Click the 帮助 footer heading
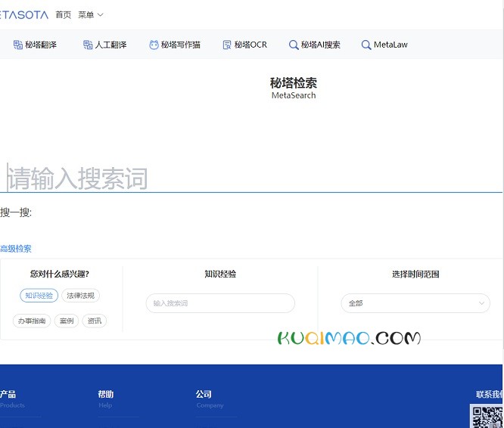The image size is (504, 428). [x=106, y=394]
